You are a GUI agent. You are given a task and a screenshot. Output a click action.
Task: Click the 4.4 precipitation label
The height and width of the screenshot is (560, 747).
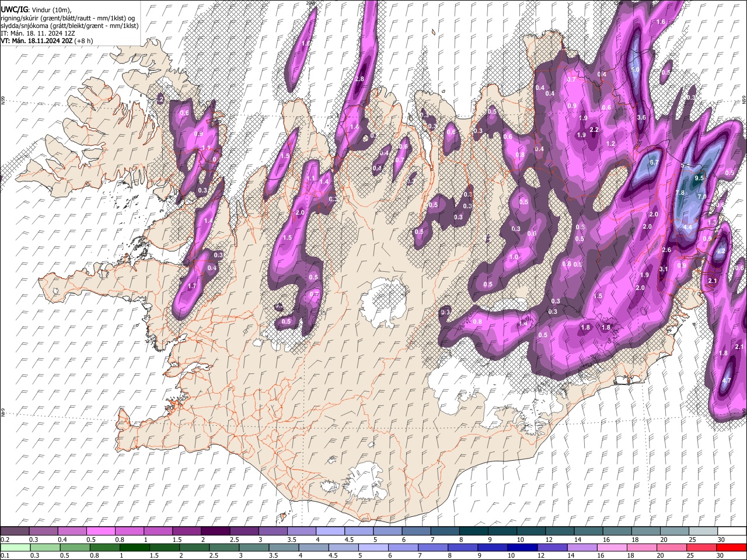687,227
